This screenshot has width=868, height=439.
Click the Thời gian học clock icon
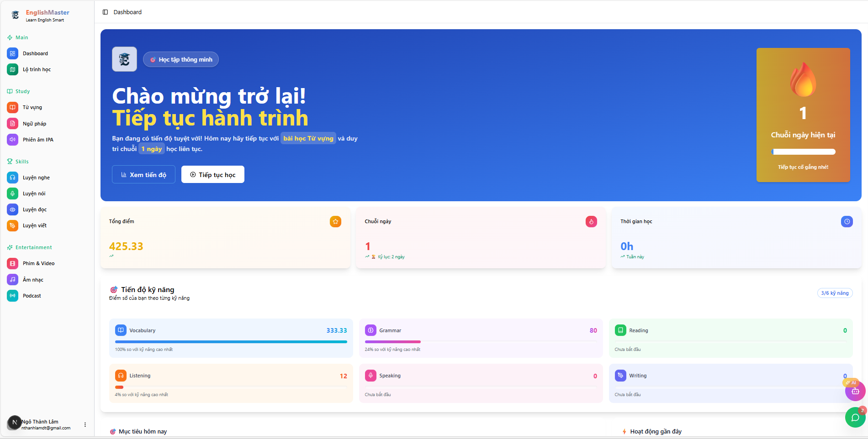click(847, 221)
